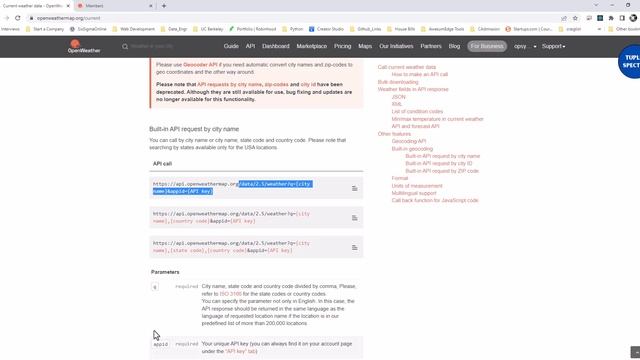Expand the user account dropdown in navbar
This screenshot has height=360, width=640.
click(525, 47)
